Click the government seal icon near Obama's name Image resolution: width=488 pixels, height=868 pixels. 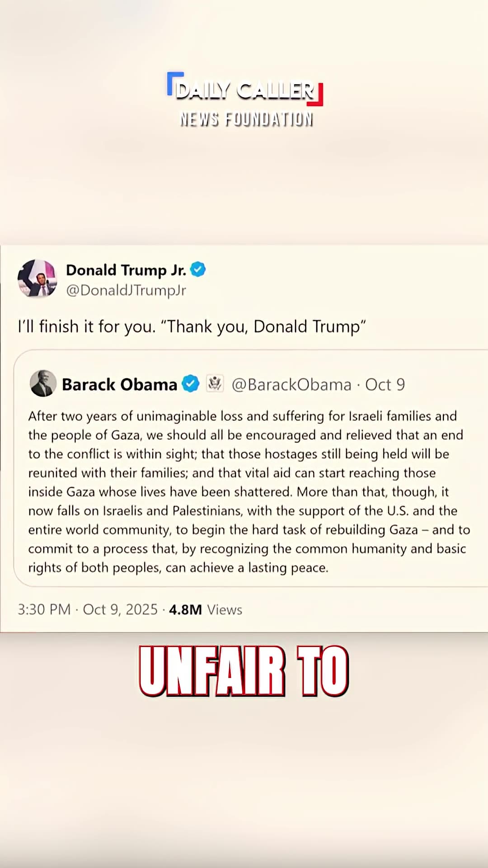(215, 383)
